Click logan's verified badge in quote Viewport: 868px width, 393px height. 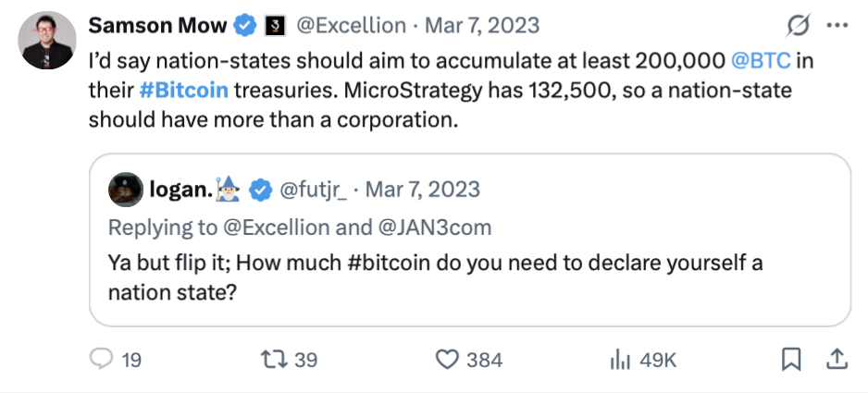[259, 190]
